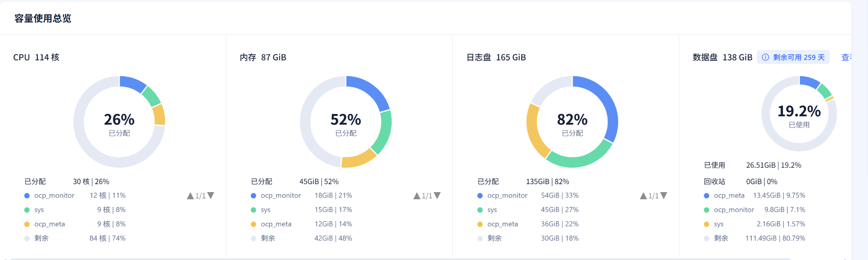Toggle the sys legend entry in the 内存 panel
This screenshot has height=260, width=868.
click(265, 210)
